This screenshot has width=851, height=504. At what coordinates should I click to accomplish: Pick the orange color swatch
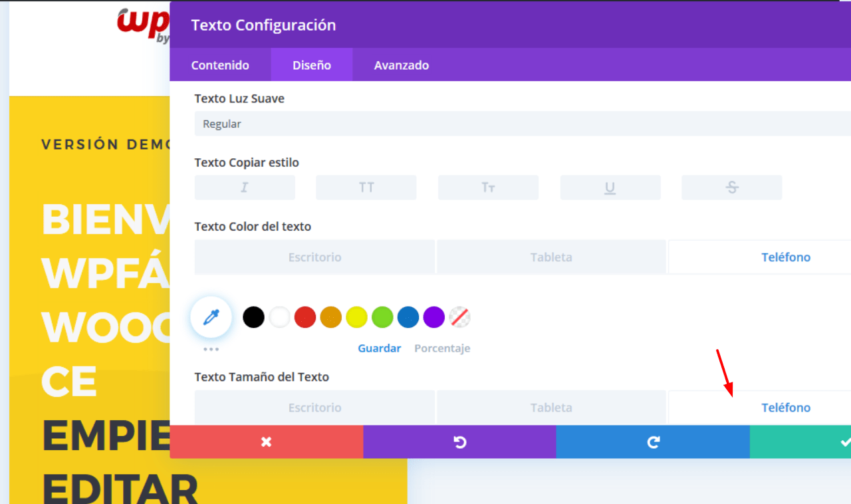[x=331, y=317]
